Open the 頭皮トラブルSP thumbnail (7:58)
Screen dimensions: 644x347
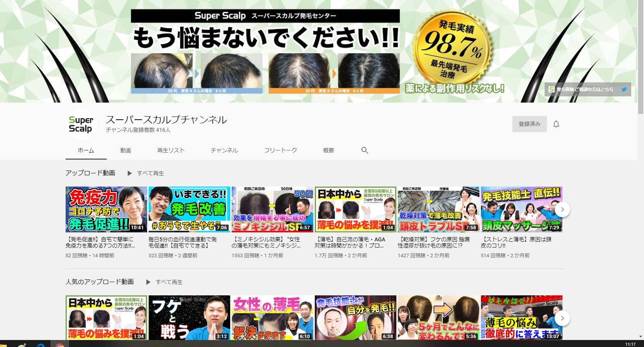[439, 209]
